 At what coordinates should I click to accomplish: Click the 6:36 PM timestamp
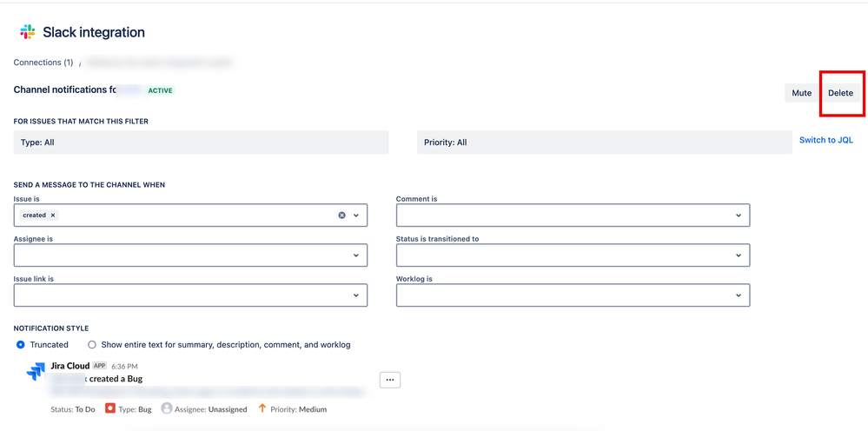point(124,367)
